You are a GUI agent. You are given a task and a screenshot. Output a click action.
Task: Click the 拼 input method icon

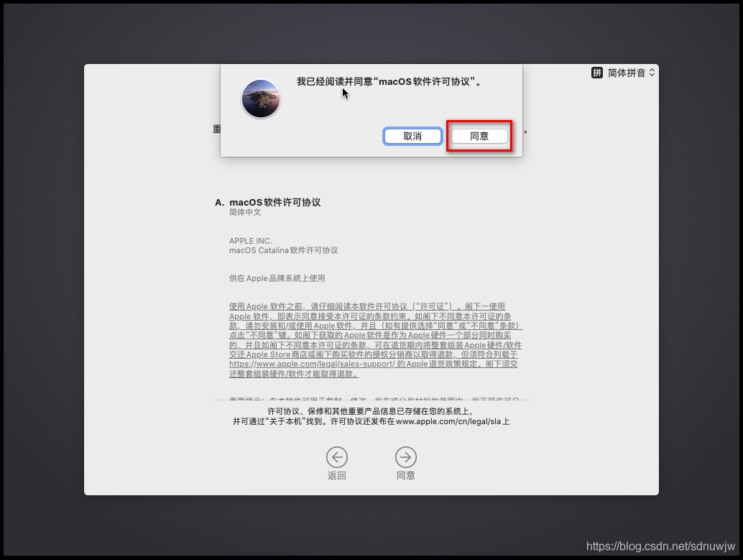pos(597,73)
